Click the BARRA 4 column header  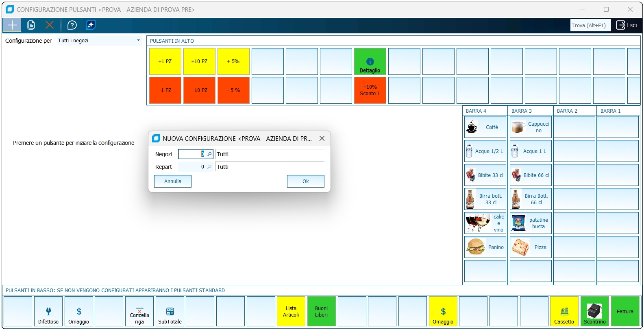click(485, 111)
